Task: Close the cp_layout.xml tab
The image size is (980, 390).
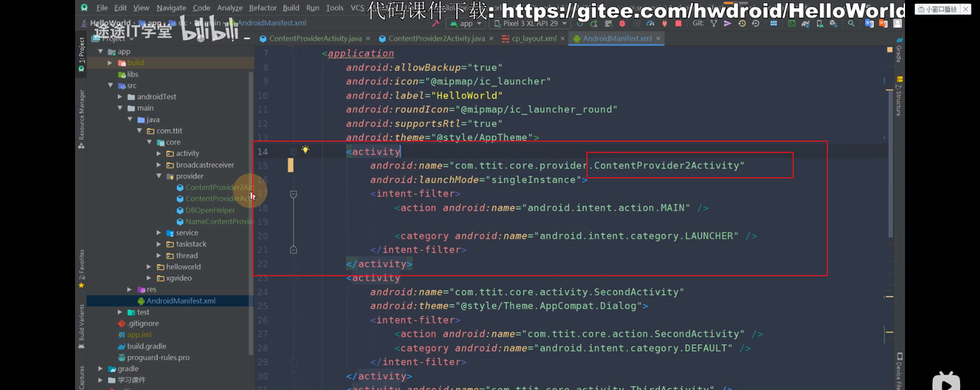Action: click(x=562, y=38)
